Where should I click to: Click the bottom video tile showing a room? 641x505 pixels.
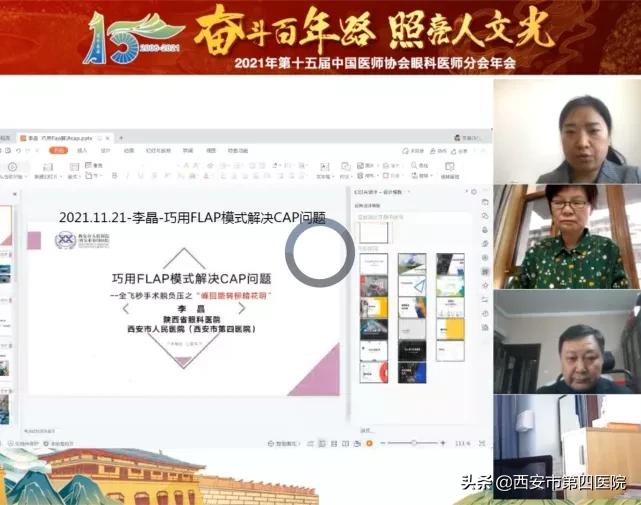point(567,447)
